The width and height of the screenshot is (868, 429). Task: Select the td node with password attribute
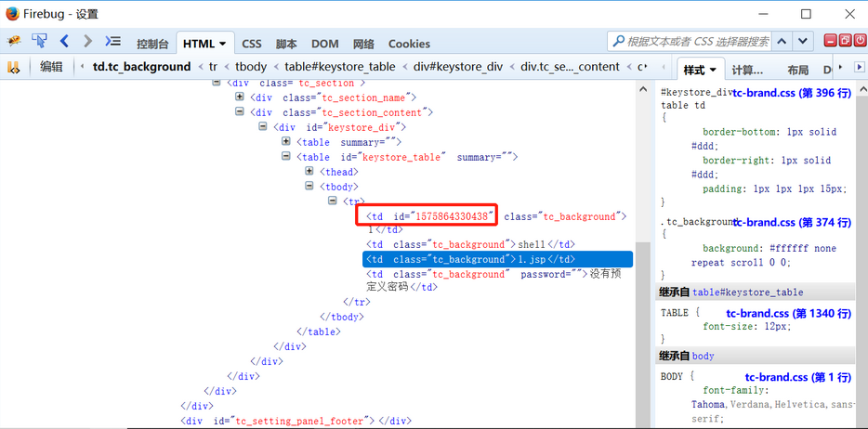493,280
